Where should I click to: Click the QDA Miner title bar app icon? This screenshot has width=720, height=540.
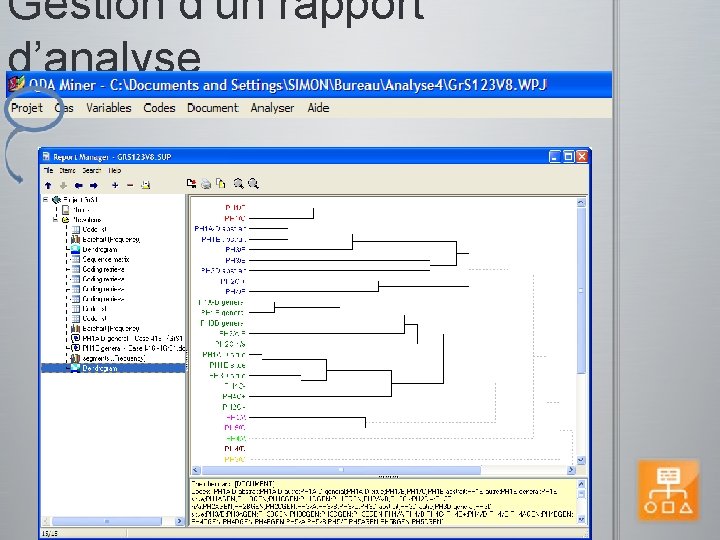(x=17, y=84)
